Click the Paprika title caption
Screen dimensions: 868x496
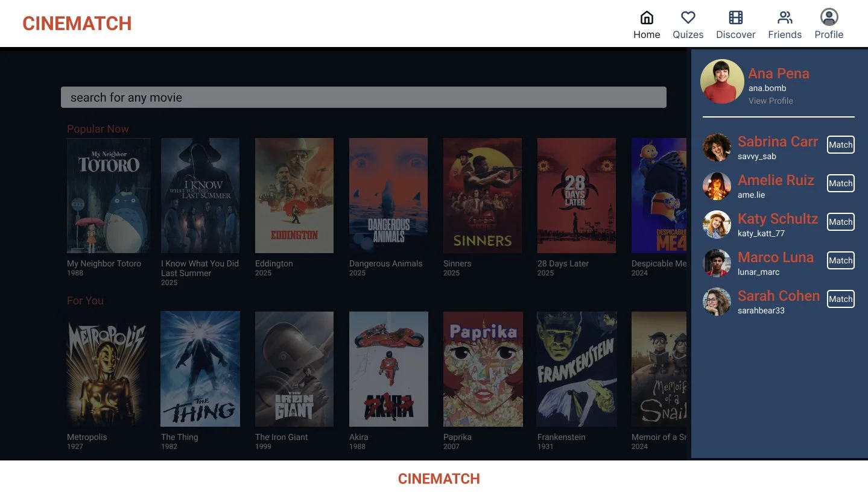pos(457,437)
